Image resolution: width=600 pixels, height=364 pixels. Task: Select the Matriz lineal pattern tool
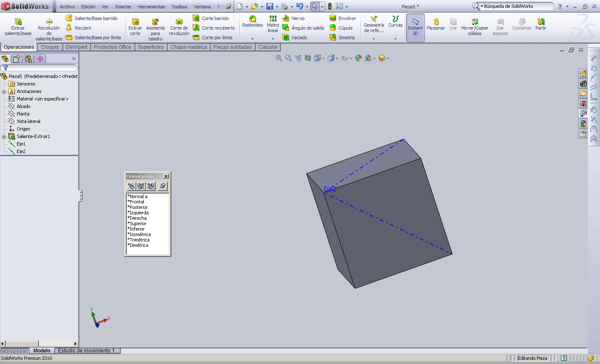273,24
